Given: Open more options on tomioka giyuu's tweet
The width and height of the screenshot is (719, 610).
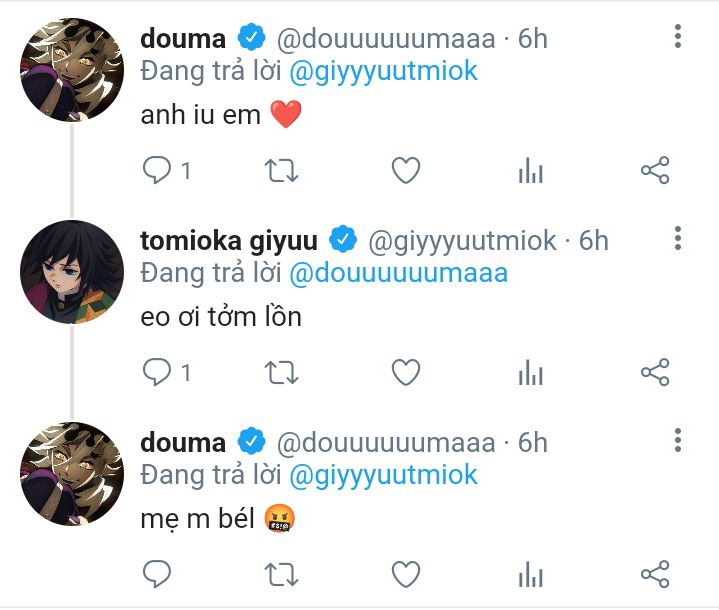Looking at the screenshot, I should coord(678,239).
